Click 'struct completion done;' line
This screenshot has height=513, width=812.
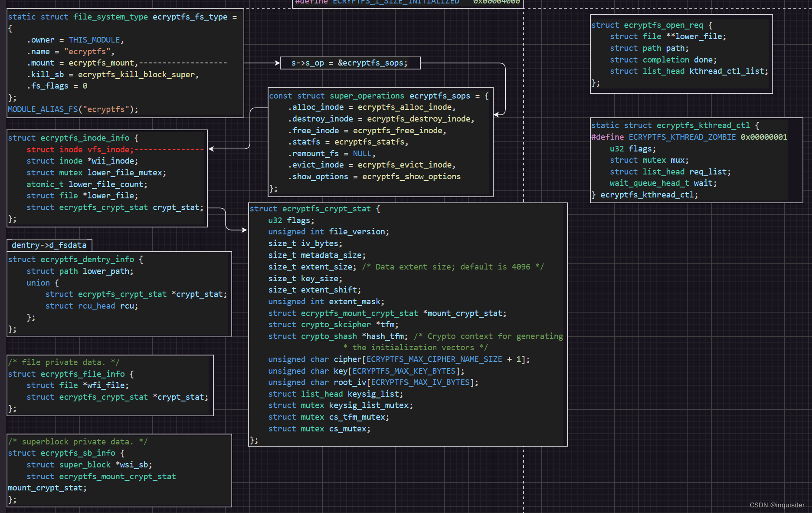coord(663,60)
